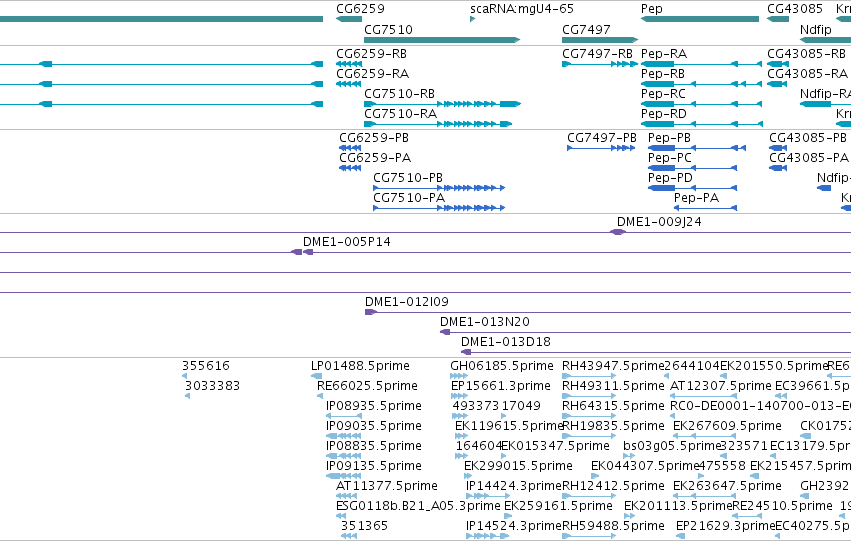The width and height of the screenshot is (851, 541).
Task: Click transcript label CG7510-RB
Action: point(399,94)
